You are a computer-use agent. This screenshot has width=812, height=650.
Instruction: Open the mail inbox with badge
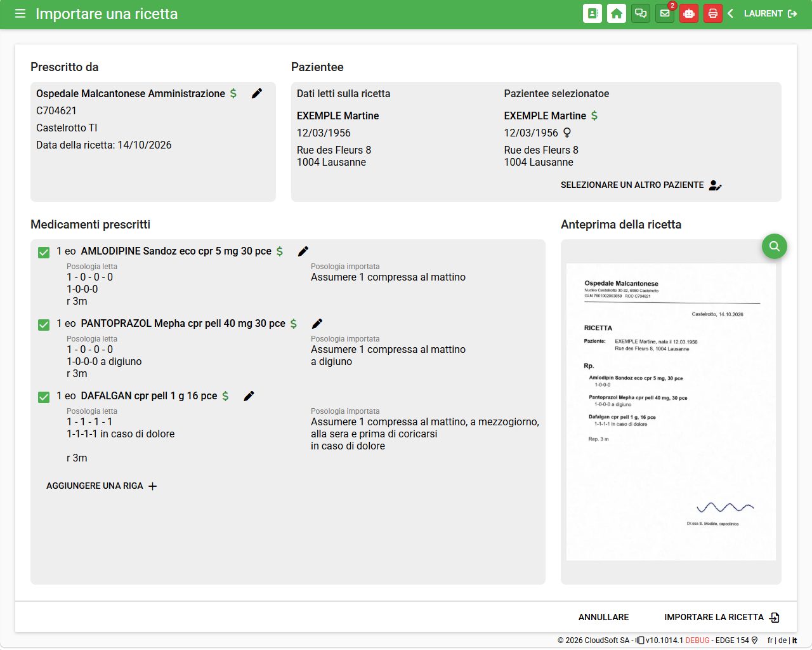665,13
